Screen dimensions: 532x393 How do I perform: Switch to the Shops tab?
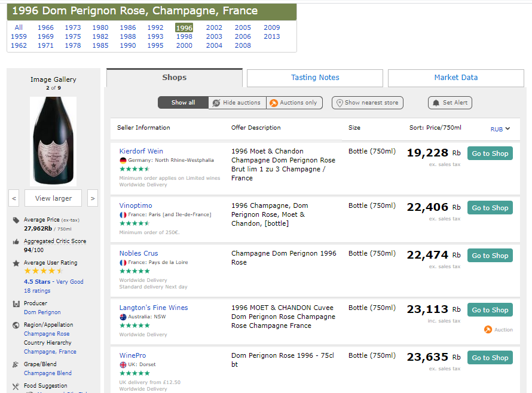pyautogui.click(x=175, y=78)
